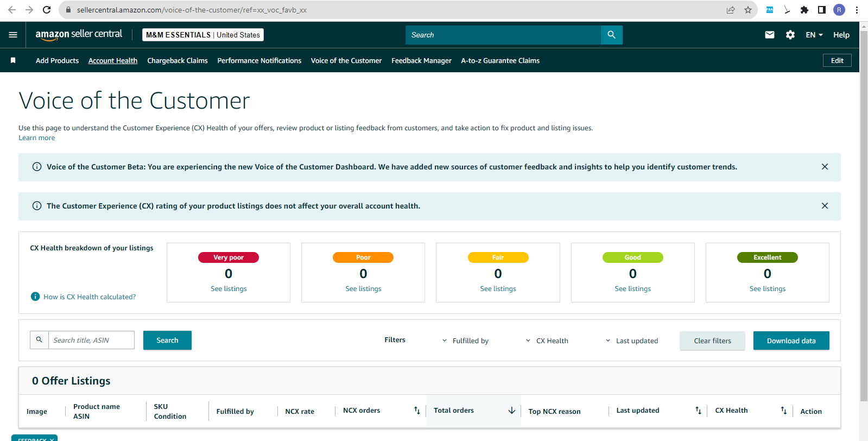The image size is (868, 441).
Task: Click the page vertical scrollbar
Action: 864,217
